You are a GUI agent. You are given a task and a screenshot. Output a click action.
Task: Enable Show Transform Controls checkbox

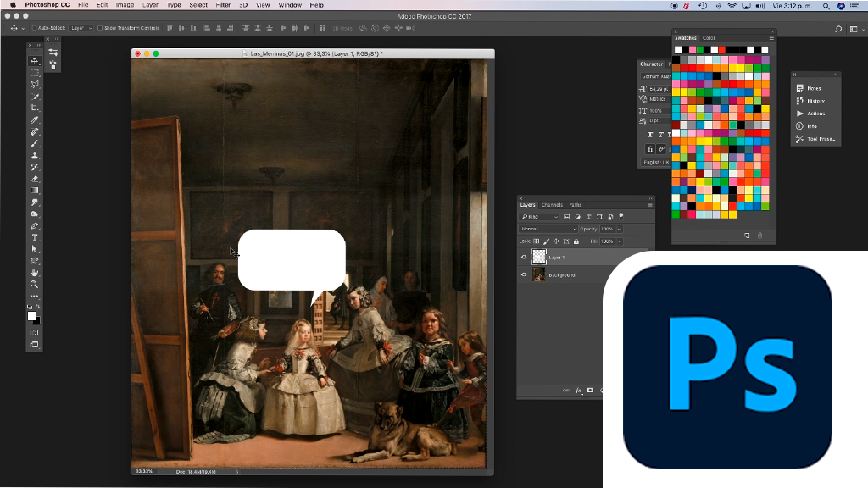(x=100, y=28)
